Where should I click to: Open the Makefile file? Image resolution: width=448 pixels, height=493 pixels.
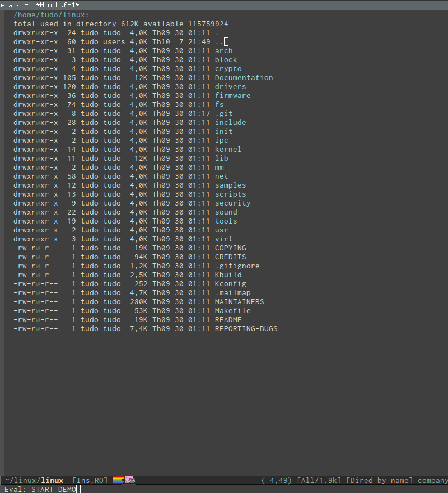point(230,310)
